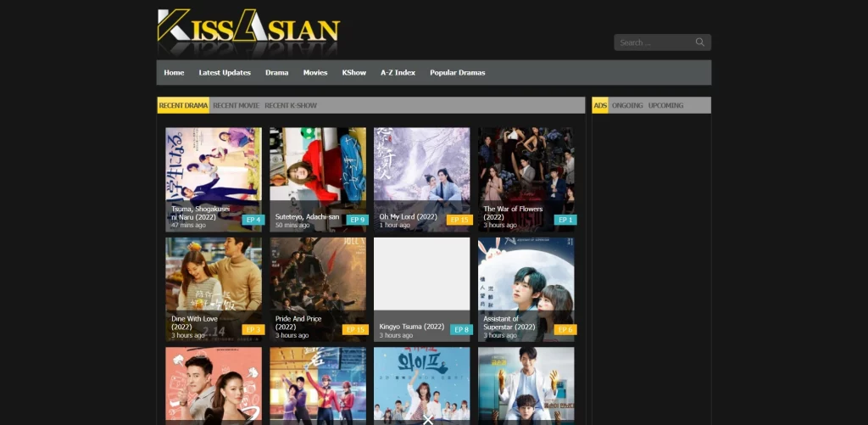
Task: Select the Upcoming sidebar tab
Action: pos(665,105)
